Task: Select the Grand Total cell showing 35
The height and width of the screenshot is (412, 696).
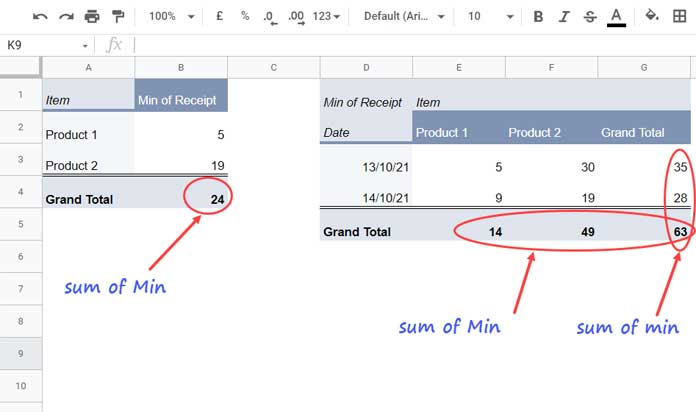Action: click(644, 159)
